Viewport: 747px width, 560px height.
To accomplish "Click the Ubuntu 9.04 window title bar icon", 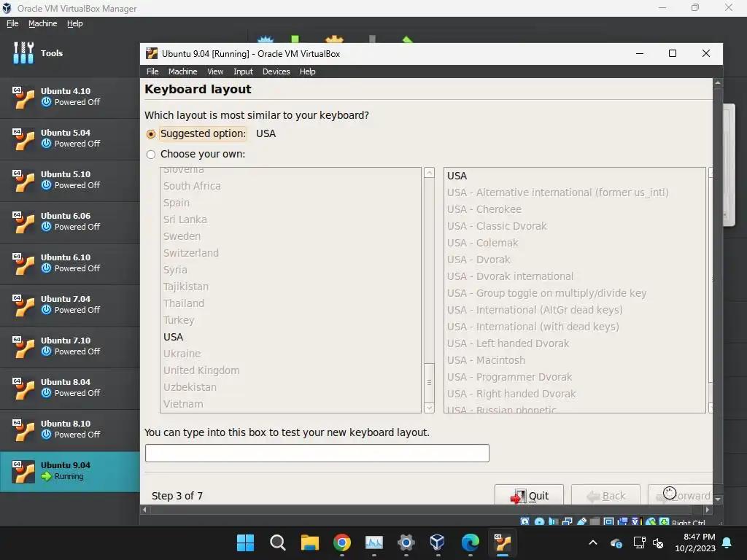I will pyautogui.click(x=152, y=53).
